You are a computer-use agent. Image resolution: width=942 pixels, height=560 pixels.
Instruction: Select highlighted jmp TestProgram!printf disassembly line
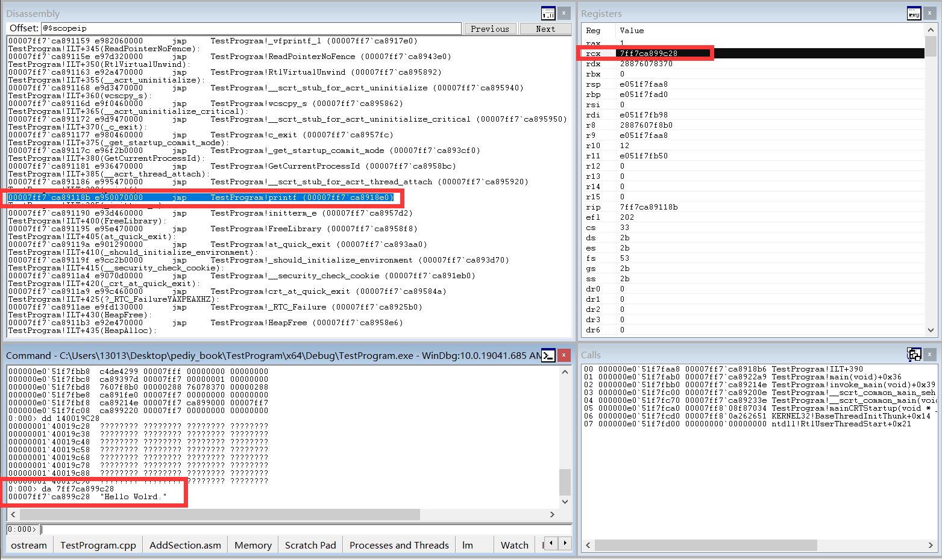click(x=201, y=198)
